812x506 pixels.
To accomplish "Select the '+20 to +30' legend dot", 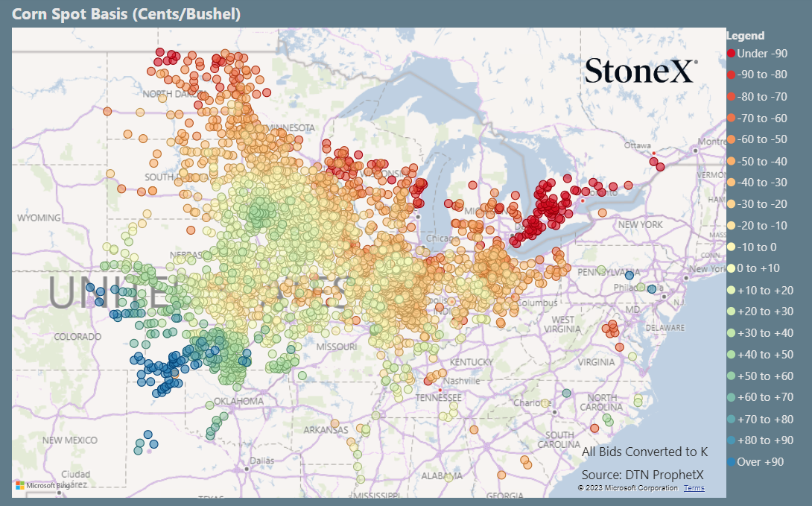I will click(x=732, y=311).
